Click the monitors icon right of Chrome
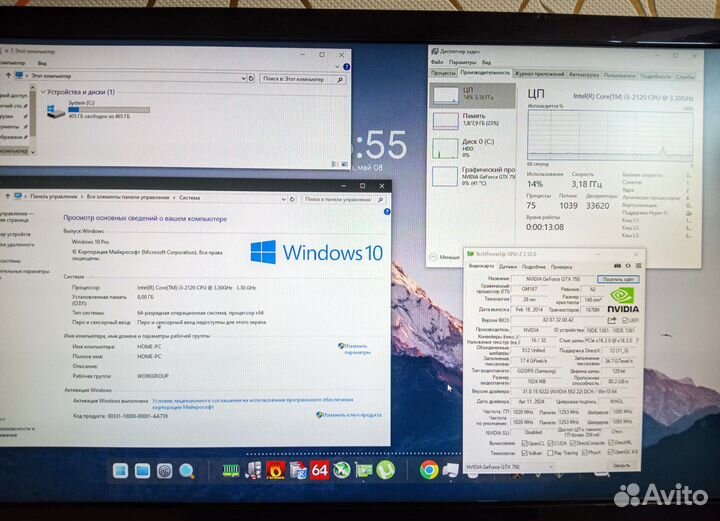720x521 pixels. 451,470
